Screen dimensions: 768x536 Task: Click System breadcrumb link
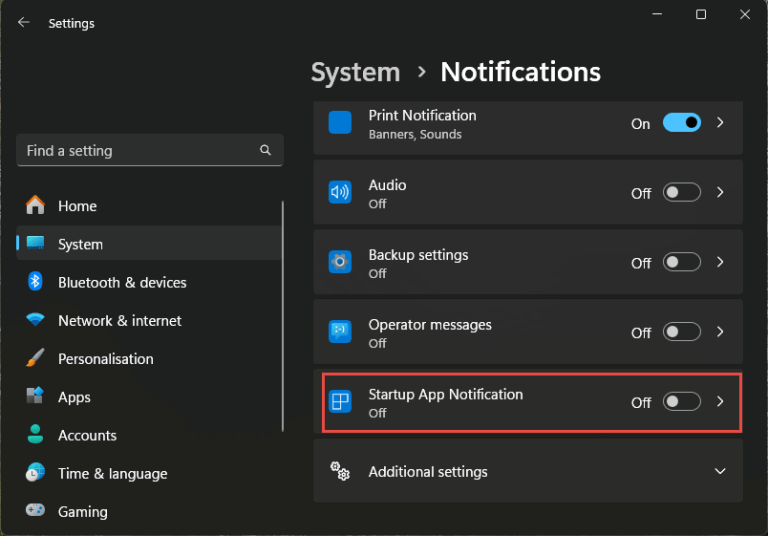356,73
